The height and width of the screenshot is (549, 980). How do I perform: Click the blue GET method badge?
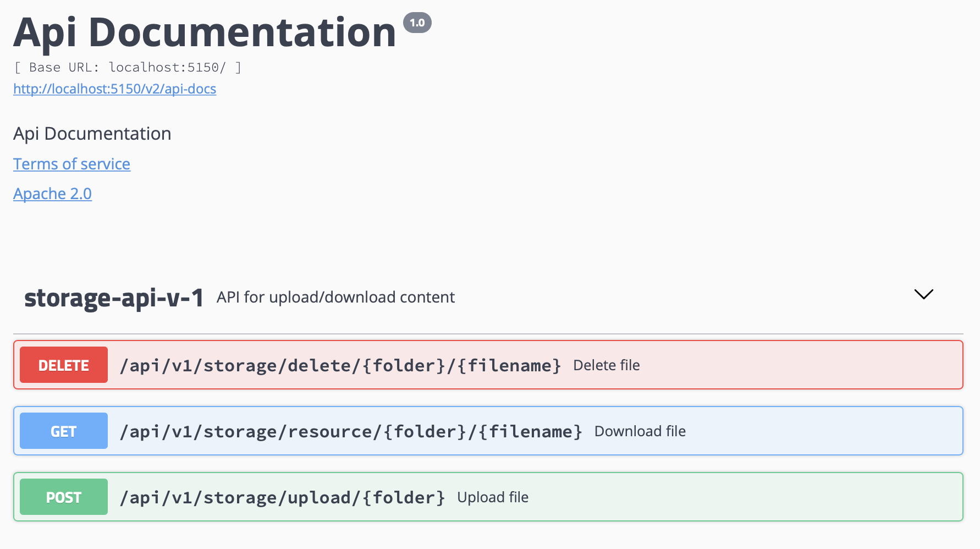click(x=64, y=431)
